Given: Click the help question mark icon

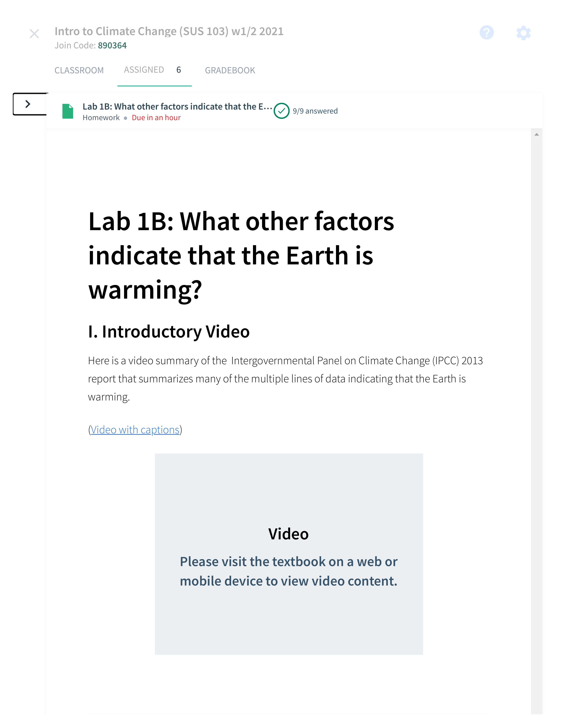Looking at the screenshot, I should [x=487, y=32].
